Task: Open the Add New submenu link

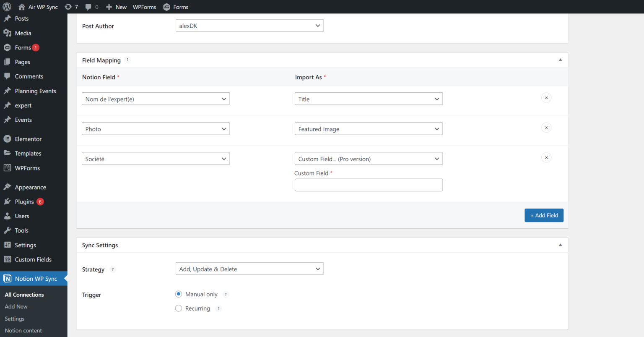Action: pyautogui.click(x=16, y=307)
